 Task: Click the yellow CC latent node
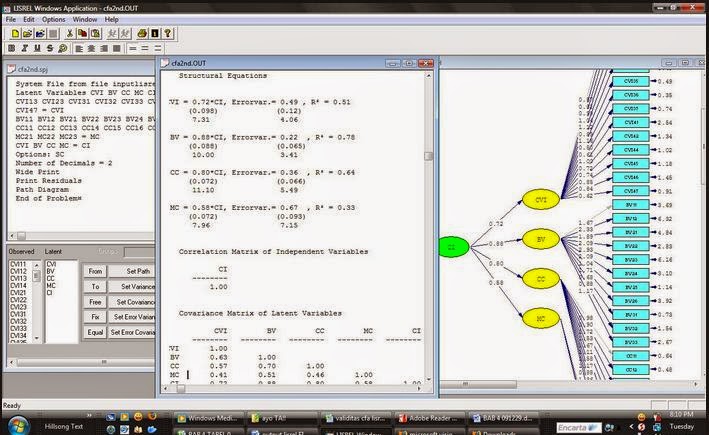coord(541,279)
